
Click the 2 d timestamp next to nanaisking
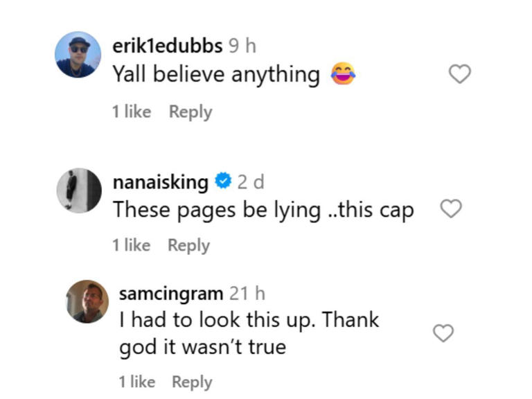click(x=250, y=182)
